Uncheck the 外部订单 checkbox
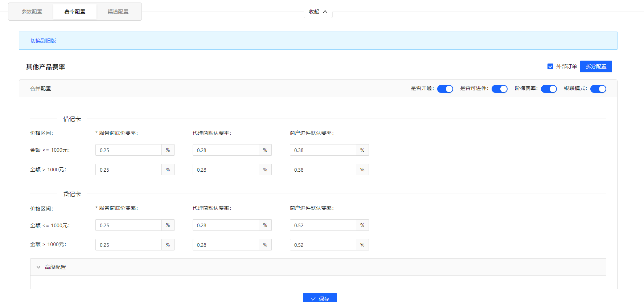The height and width of the screenshot is (302, 644). tap(550, 66)
